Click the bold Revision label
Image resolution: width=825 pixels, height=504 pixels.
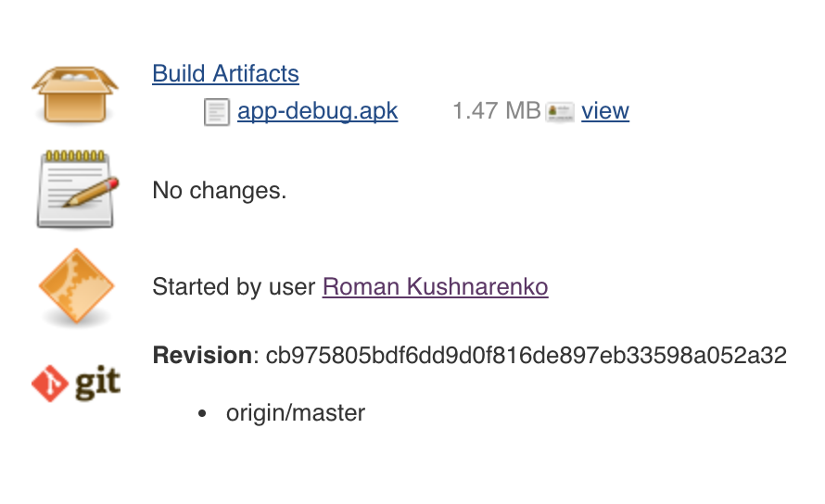pyautogui.click(x=201, y=355)
